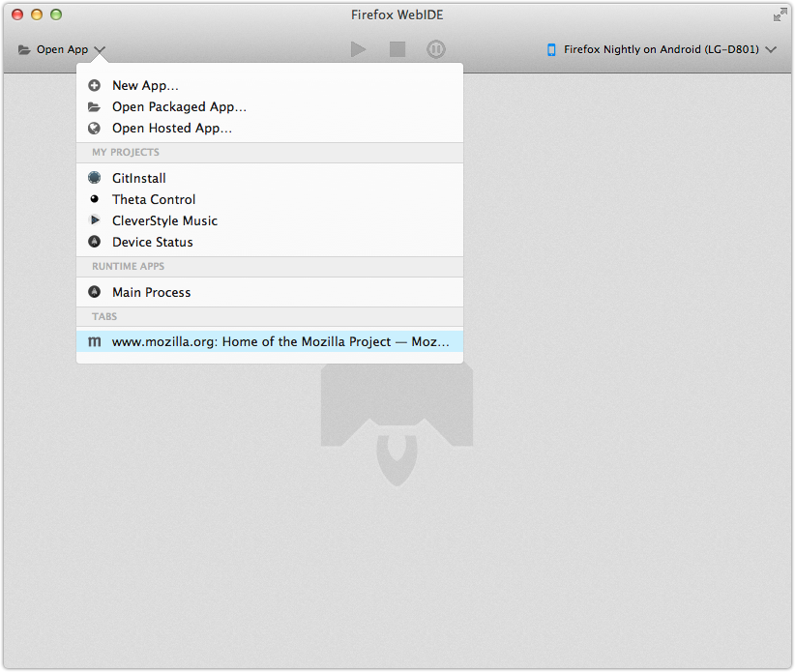Image resolution: width=795 pixels, height=672 pixels.
Task: Click the yellow minimize window button
Action: coord(37,15)
